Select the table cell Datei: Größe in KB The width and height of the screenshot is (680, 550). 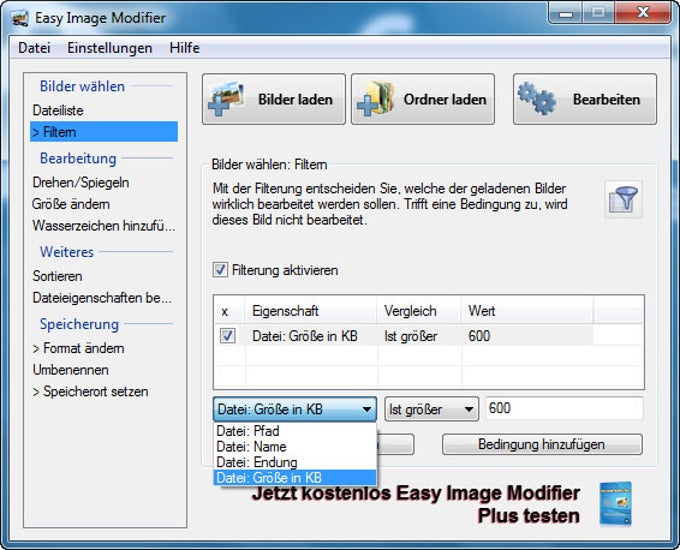tap(311, 336)
